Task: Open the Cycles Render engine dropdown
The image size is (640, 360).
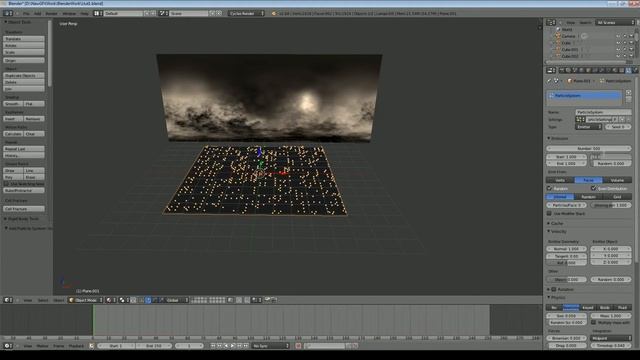Action: (x=246, y=13)
